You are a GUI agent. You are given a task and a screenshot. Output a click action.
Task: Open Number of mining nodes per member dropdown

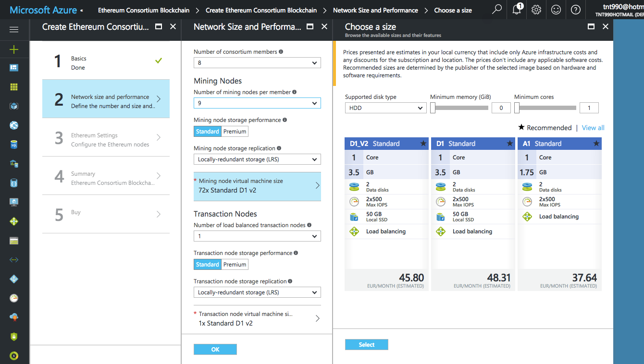(257, 103)
